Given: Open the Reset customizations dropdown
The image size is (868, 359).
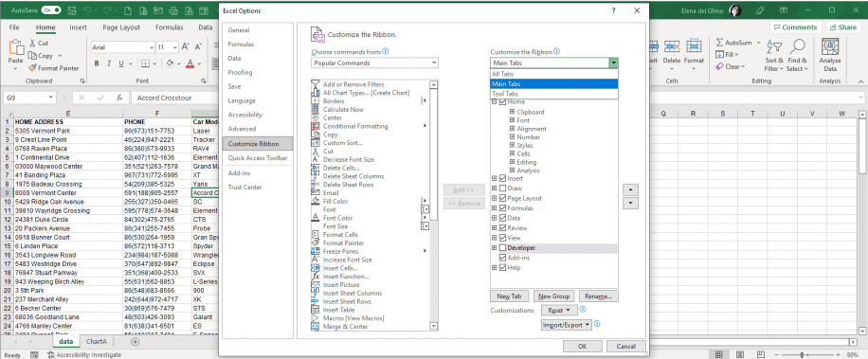Looking at the screenshot, I should 559,311.
